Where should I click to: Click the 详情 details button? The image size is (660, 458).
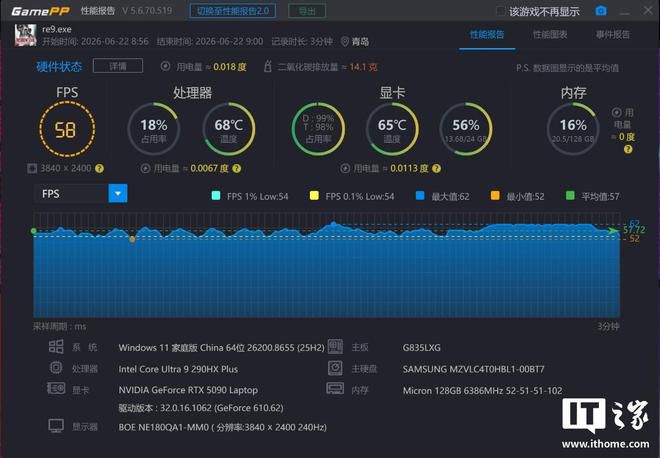(118, 66)
